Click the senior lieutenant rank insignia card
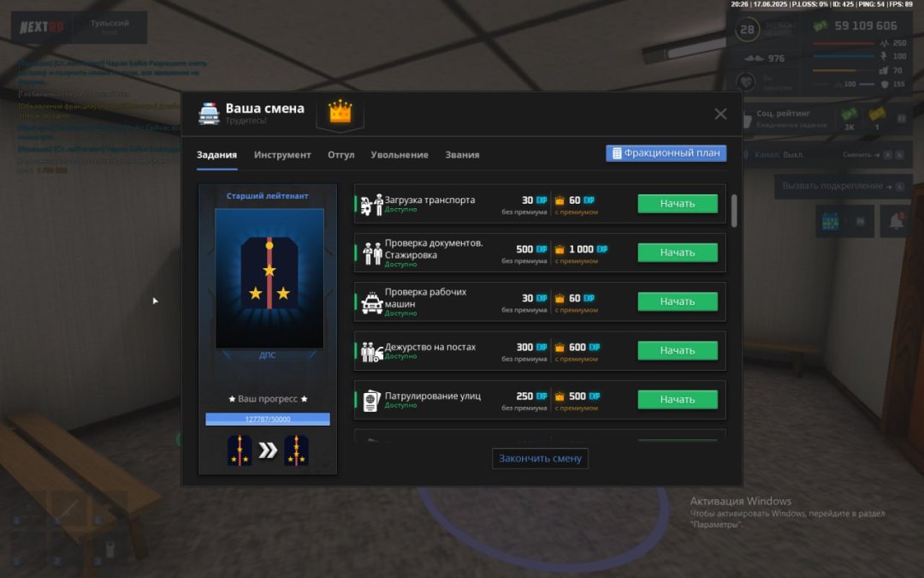The height and width of the screenshot is (578, 924). (x=269, y=278)
